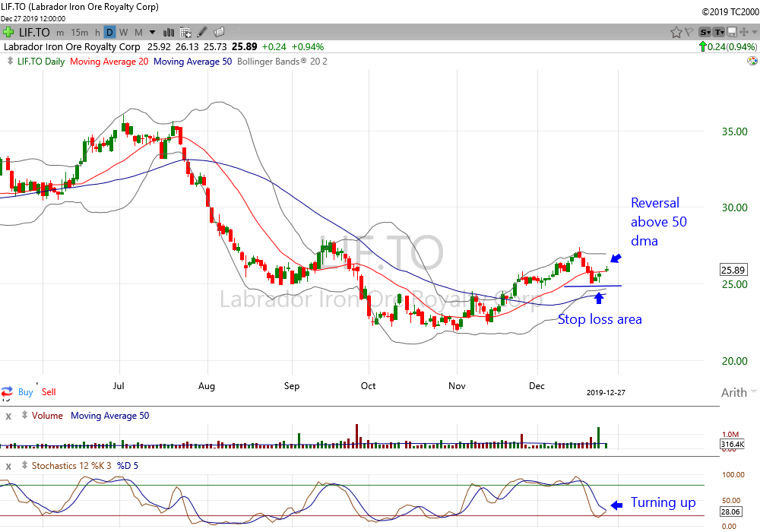Screen dimensions: 760x532
Task: Click the four-arrow move window icon
Action: pyautogui.click(x=743, y=33)
